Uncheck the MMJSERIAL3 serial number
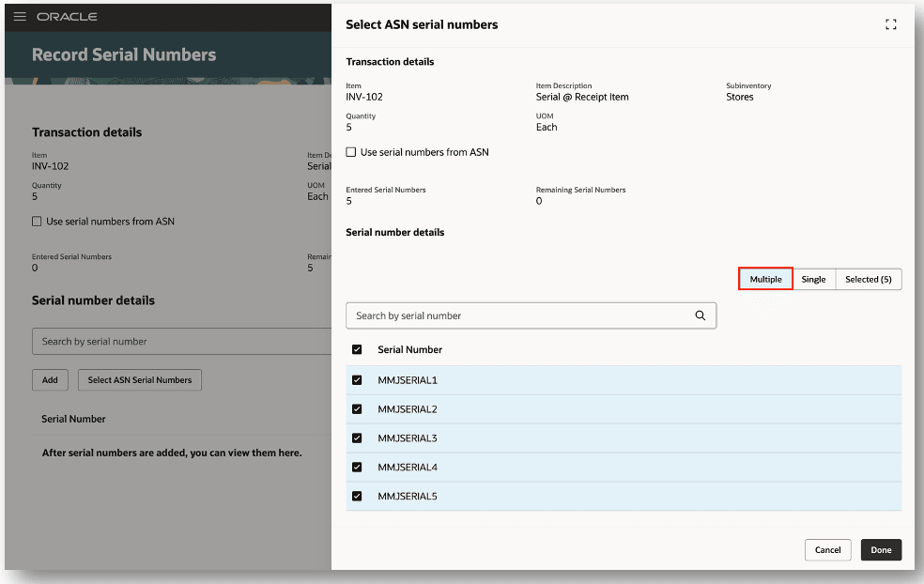 (357, 438)
